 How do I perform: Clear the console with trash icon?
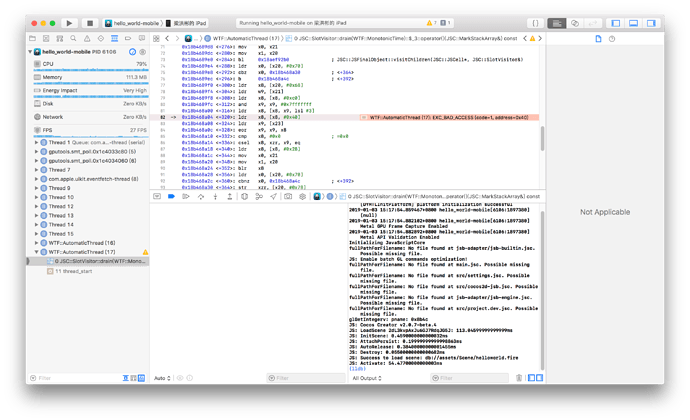[519, 378]
